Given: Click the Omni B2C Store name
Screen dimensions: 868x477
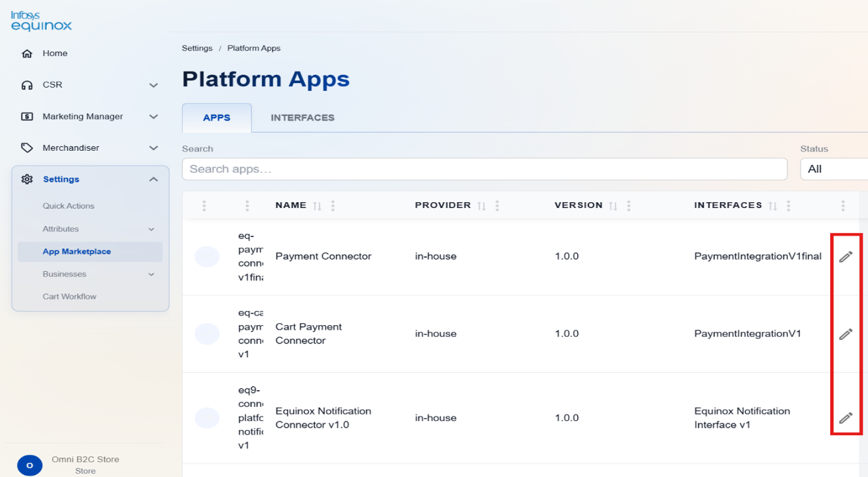Looking at the screenshot, I should (x=86, y=459).
